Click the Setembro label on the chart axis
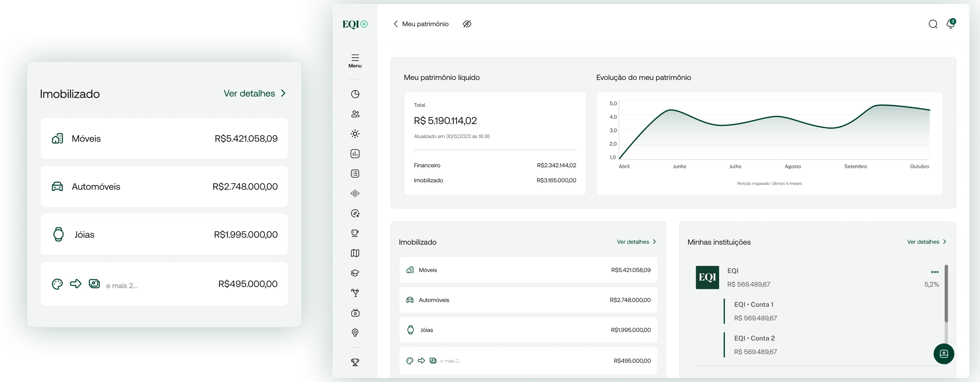The image size is (980, 382). coord(856,166)
